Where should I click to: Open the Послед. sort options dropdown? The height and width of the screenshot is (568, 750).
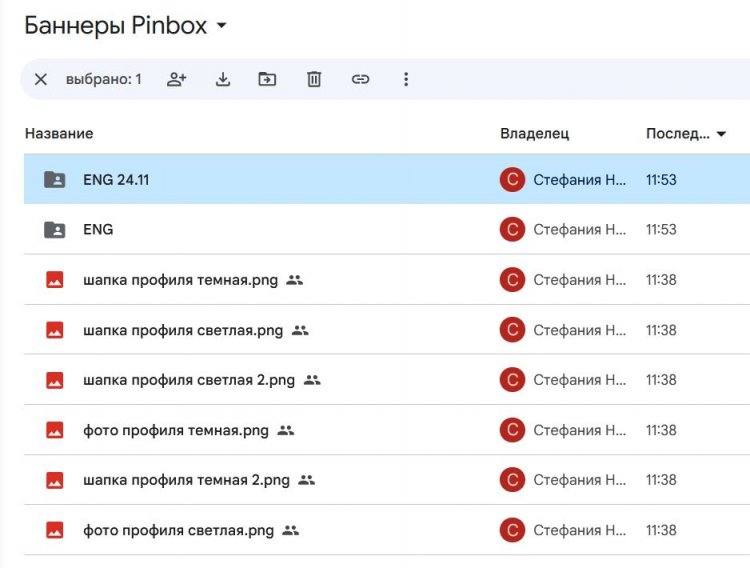tap(721, 134)
